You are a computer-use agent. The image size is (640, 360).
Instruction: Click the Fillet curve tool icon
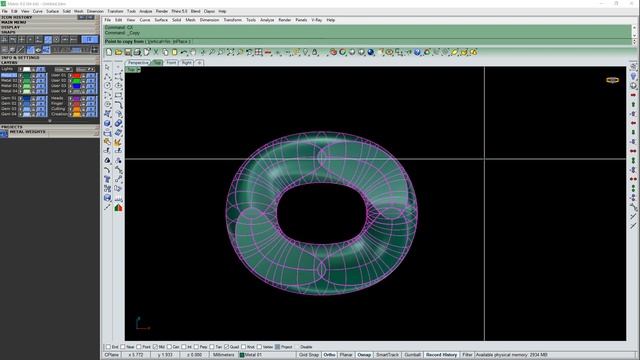click(118, 104)
